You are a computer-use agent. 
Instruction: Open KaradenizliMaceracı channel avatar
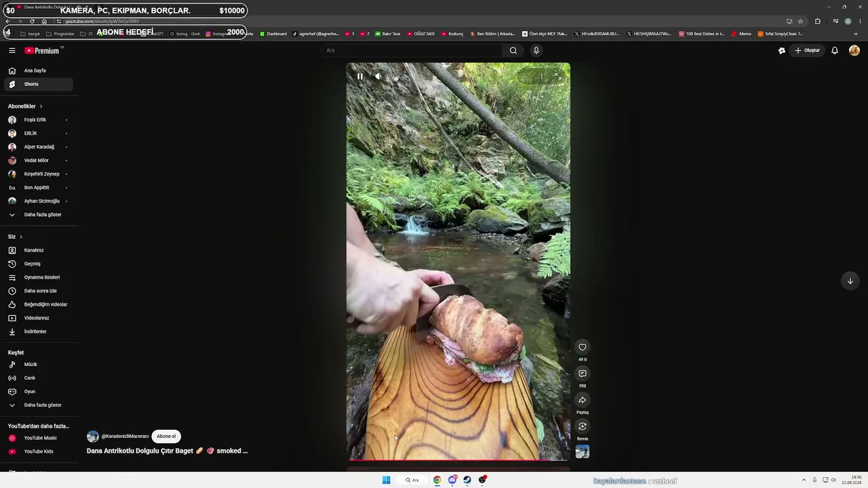coord(93,436)
